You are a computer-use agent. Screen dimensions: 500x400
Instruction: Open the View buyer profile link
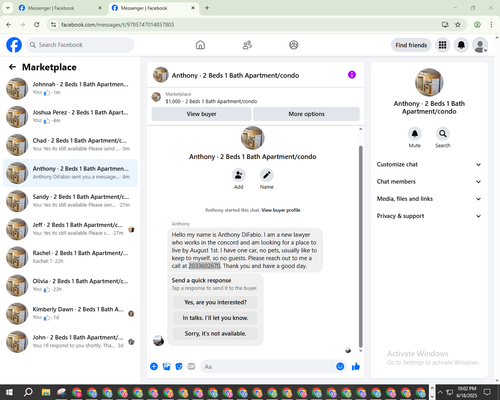coord(281,210)
